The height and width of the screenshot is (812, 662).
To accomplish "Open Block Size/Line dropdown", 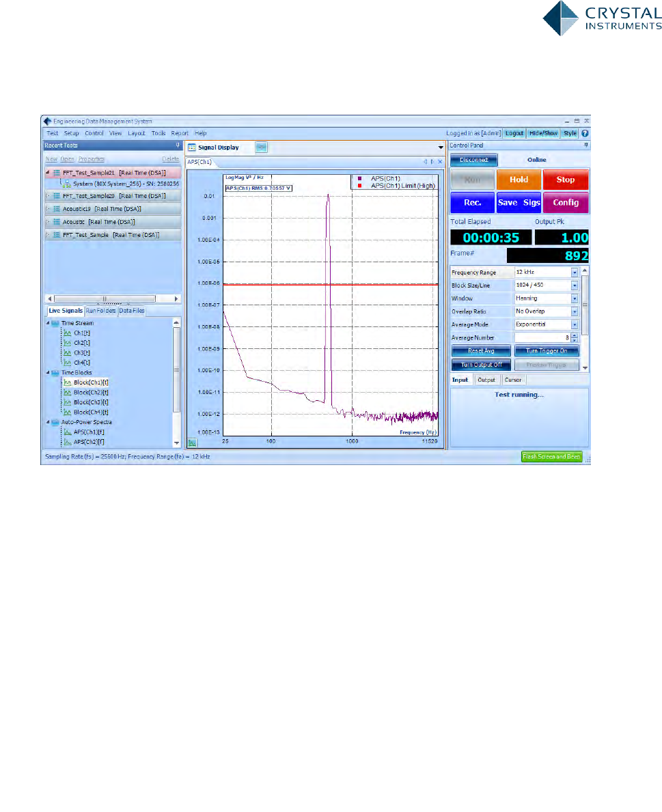I will coord(575,285).
